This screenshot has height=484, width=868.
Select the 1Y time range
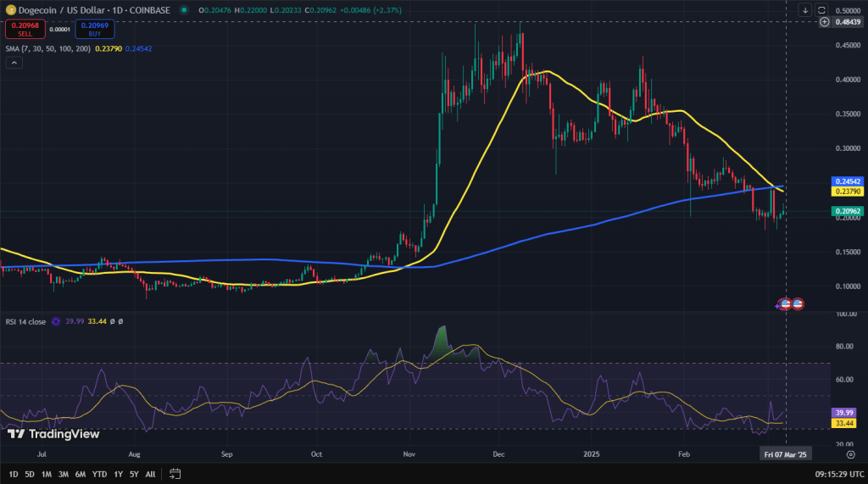click(x=118, y=475)
